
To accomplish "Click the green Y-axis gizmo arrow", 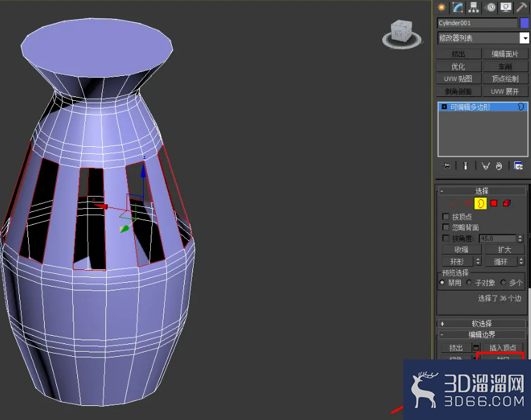I will coord(125,229).
